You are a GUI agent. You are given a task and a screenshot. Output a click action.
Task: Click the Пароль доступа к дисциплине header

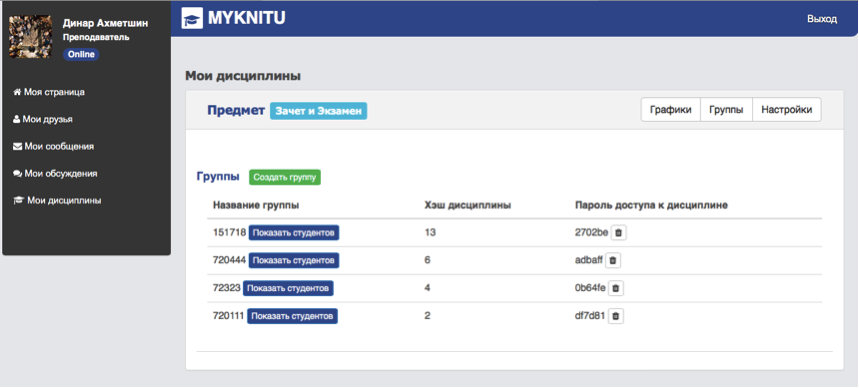coord(651,205)
